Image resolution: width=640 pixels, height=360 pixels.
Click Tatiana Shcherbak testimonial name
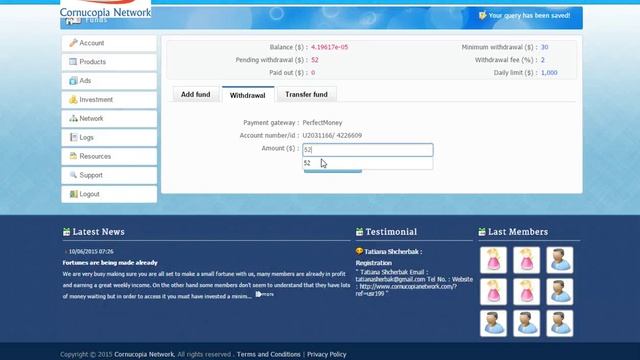(393, 251)
